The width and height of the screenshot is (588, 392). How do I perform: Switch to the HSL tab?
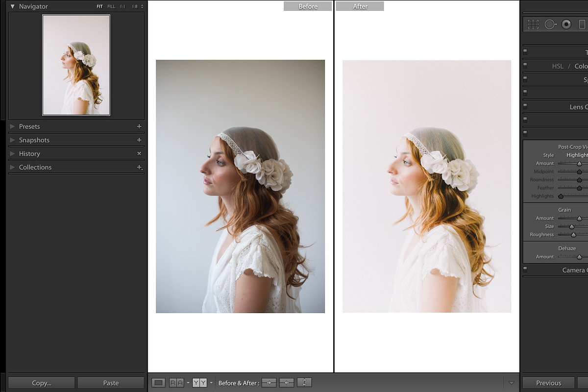pyautogui.click(x=558, y=66)
